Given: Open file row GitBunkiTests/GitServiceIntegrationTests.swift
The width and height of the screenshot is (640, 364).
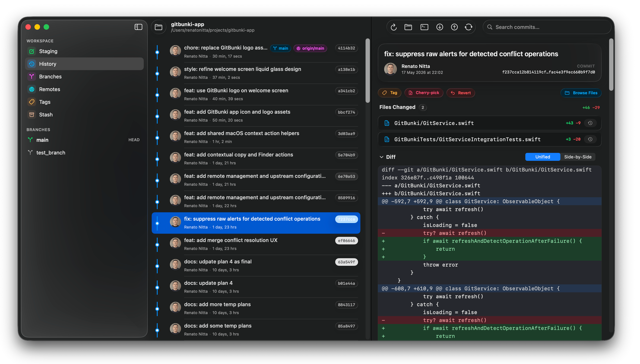Looking at the screenshot, I should (x=489, y=139).
